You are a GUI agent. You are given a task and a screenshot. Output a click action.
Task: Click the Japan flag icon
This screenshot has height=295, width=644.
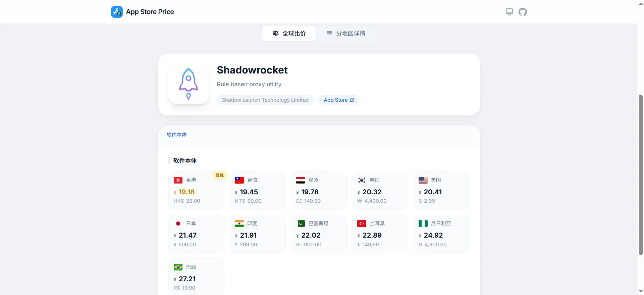pyautogui.click(x=178, y=224)
